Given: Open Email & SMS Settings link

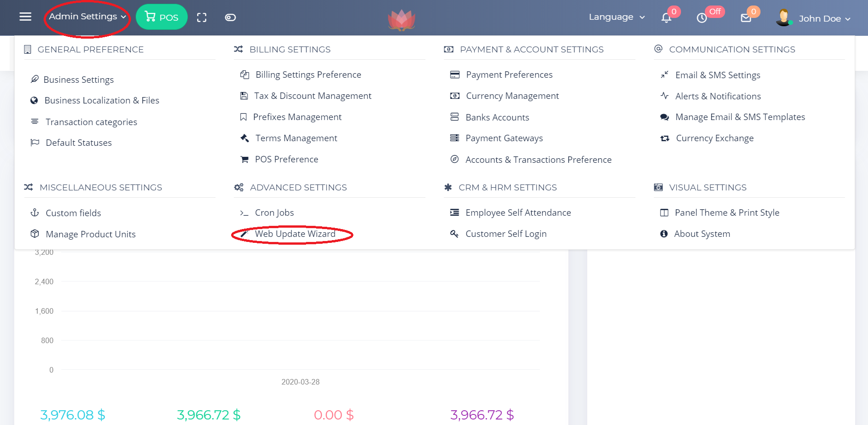Looking at the screenshot, I should click(x=717, y=75).
